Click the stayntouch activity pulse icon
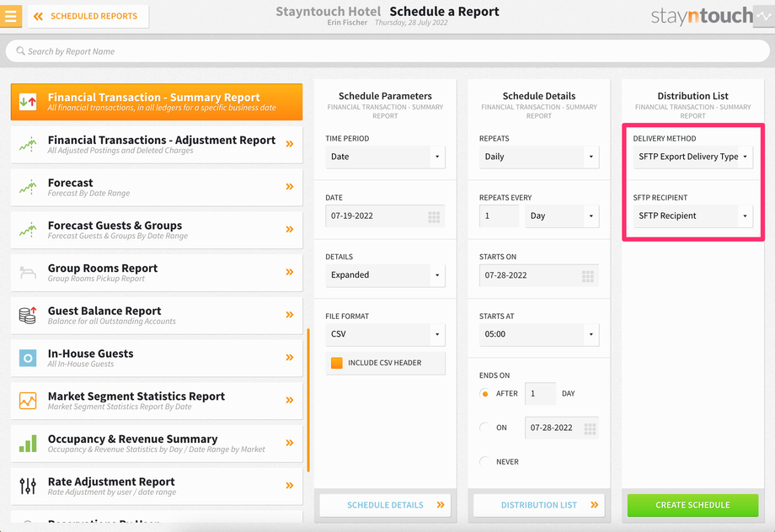This screenshot has width=775, height=532. click(764, 16)
